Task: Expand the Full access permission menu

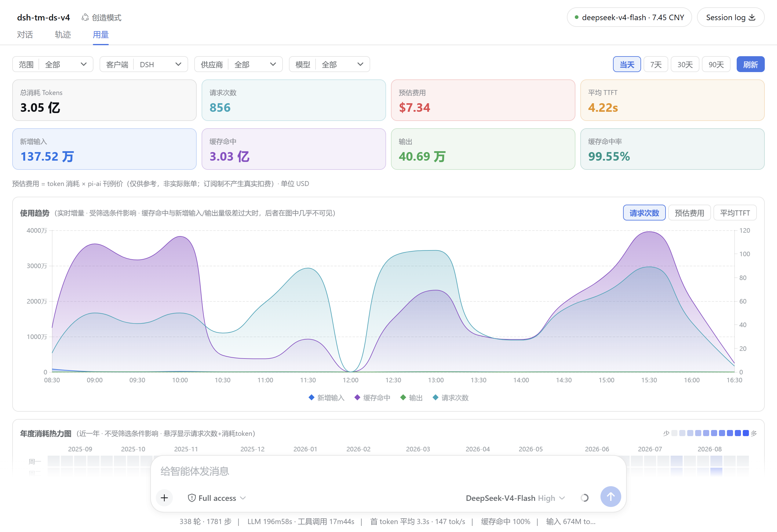Action: coord(217,498)
